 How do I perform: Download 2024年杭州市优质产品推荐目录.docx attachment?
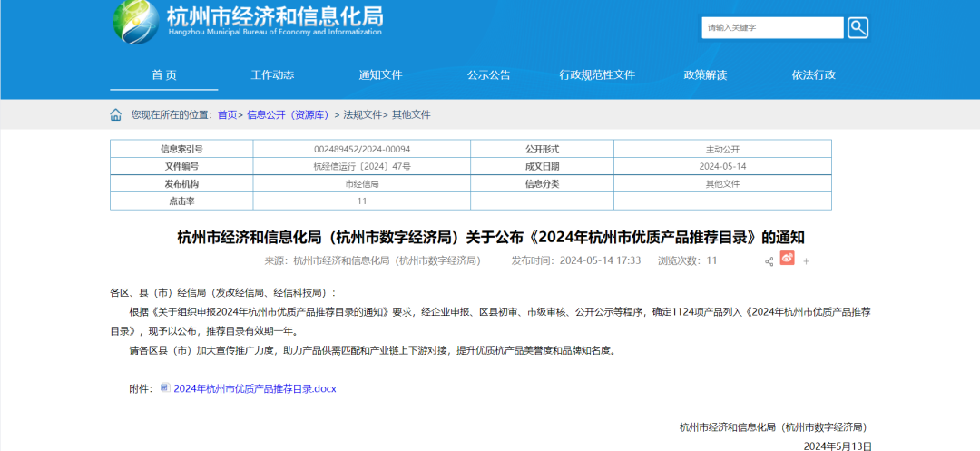click(x=255, y=388)
